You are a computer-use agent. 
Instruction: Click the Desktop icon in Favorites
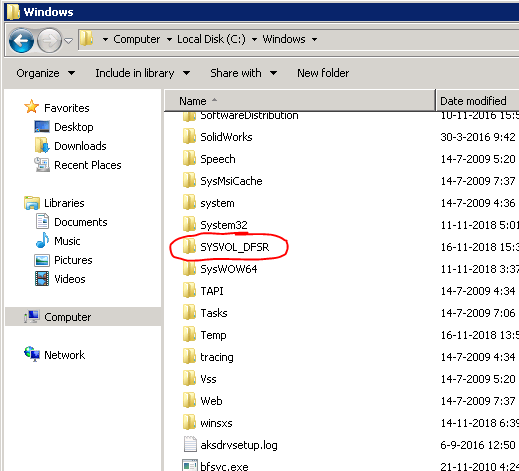pyautogui.click(x=42, y=127)
